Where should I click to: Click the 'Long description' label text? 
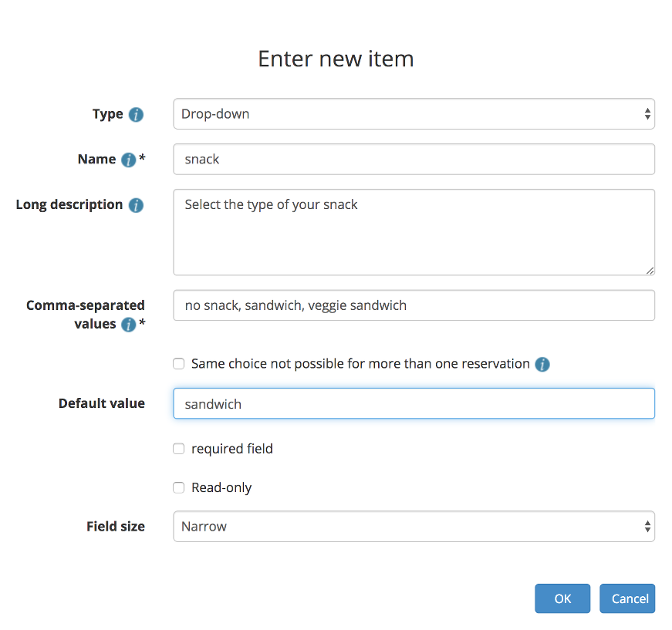[x=69, y=204]
